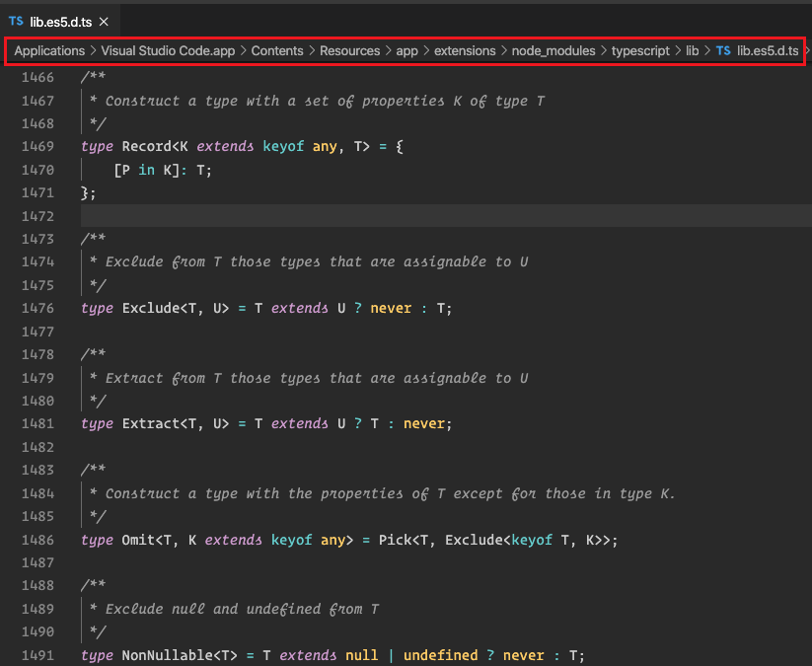This screenshot has width=812, height=666.
Task: Open Resources breadcrumb segment
Action: (349, 50)
